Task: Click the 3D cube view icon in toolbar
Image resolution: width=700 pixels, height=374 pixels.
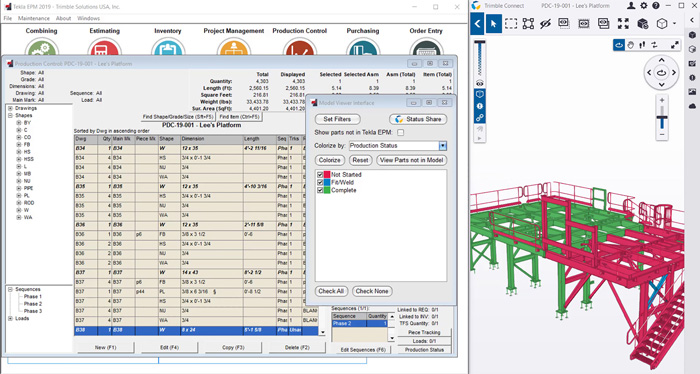Action: click(x=662, y=24)
